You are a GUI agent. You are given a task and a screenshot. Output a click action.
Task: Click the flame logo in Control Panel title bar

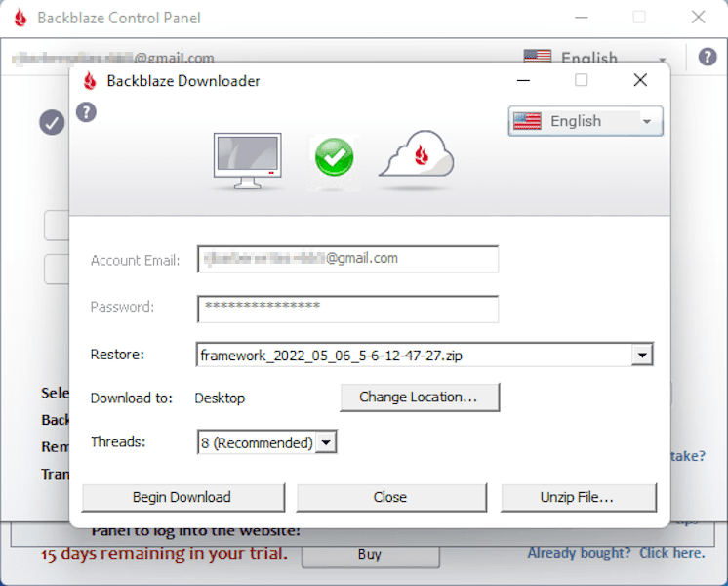coord(20,18)
